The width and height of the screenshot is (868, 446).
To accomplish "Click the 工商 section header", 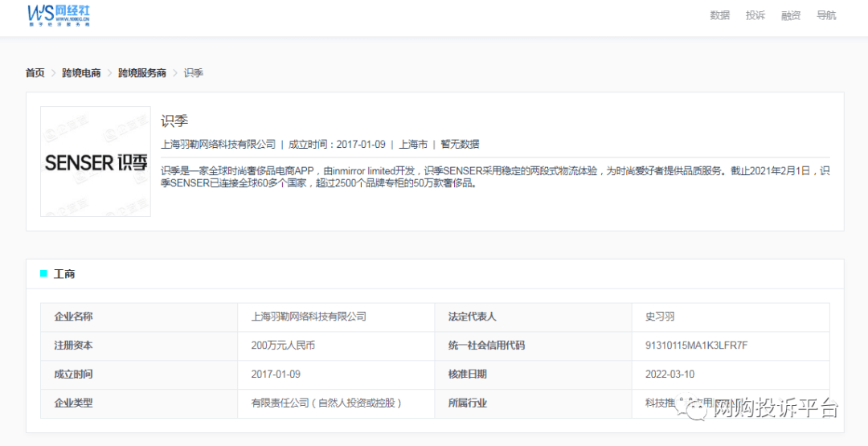I will click(64, 274).
